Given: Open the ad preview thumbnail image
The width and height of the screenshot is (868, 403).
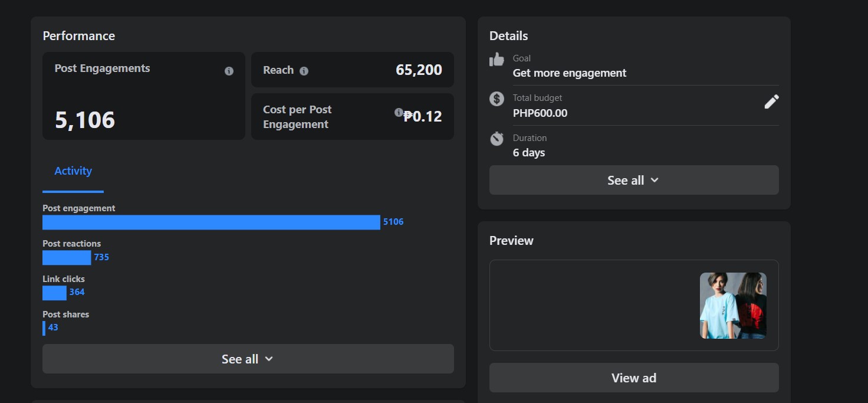Looking at the screenshot, I should click(x=733, y=306).
